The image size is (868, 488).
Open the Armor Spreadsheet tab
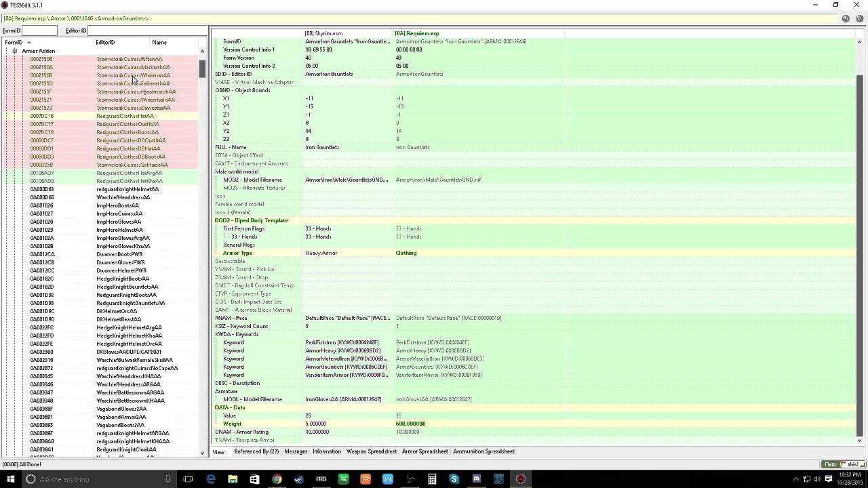tap(425, 451)
